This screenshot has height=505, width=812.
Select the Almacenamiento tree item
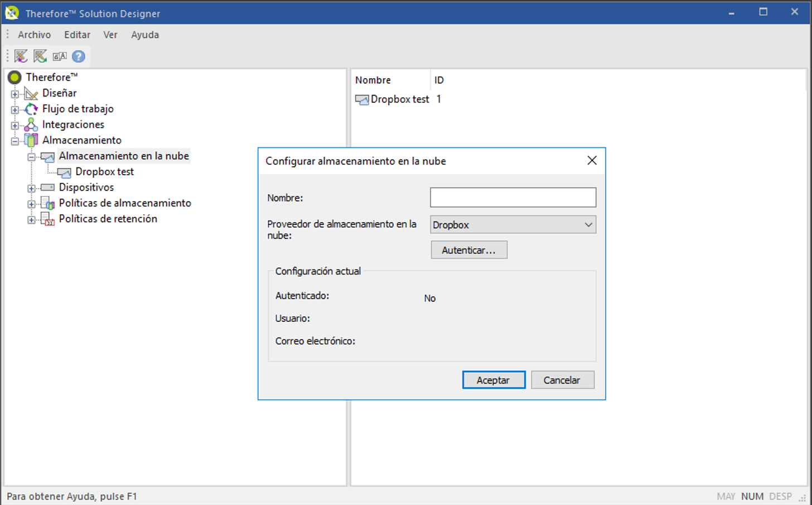tap(82, 140)
